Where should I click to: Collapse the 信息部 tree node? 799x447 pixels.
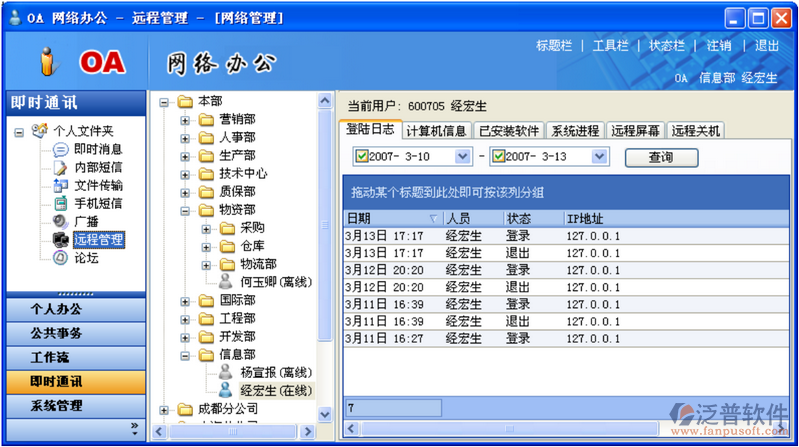pos(185,355)
